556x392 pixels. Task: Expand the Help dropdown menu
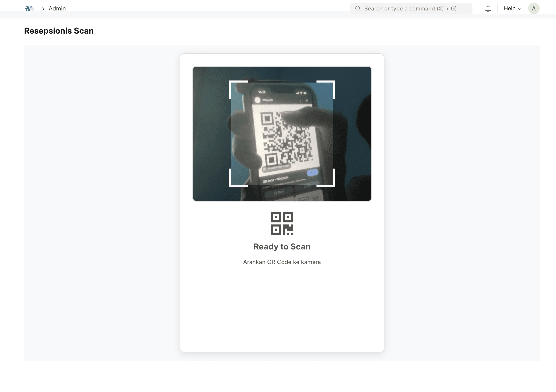pyautogui.click(x=512, y=8)
